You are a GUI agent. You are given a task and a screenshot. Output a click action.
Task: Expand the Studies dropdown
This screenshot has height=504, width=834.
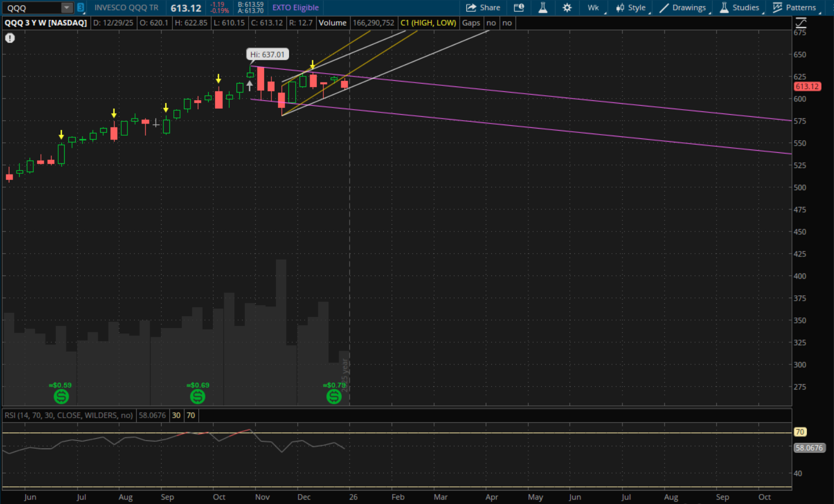point(740,8)
